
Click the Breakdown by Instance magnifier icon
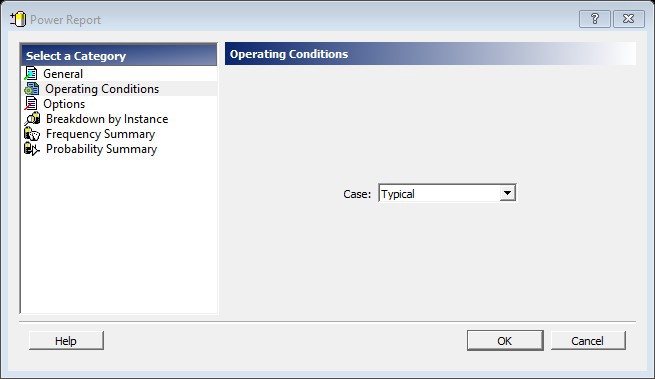32,119
